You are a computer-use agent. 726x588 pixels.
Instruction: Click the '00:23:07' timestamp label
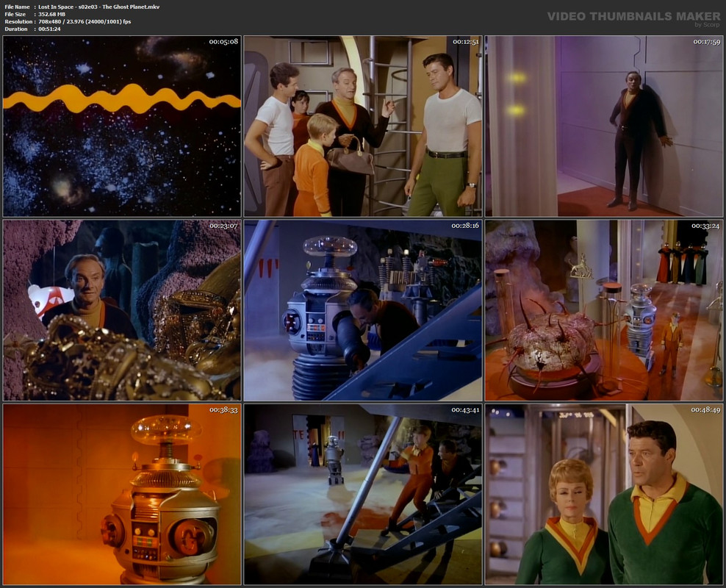tap(223, 226)
